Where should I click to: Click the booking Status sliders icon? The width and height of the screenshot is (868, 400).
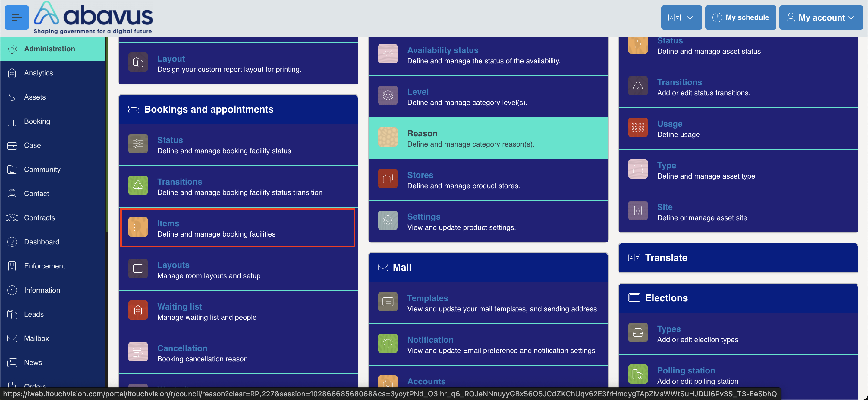[x=138, y=144]
